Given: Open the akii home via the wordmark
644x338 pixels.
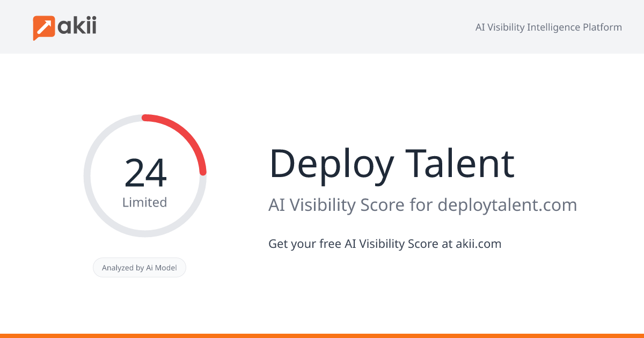Looking at the screenshot, I should (x=78, y=24).
